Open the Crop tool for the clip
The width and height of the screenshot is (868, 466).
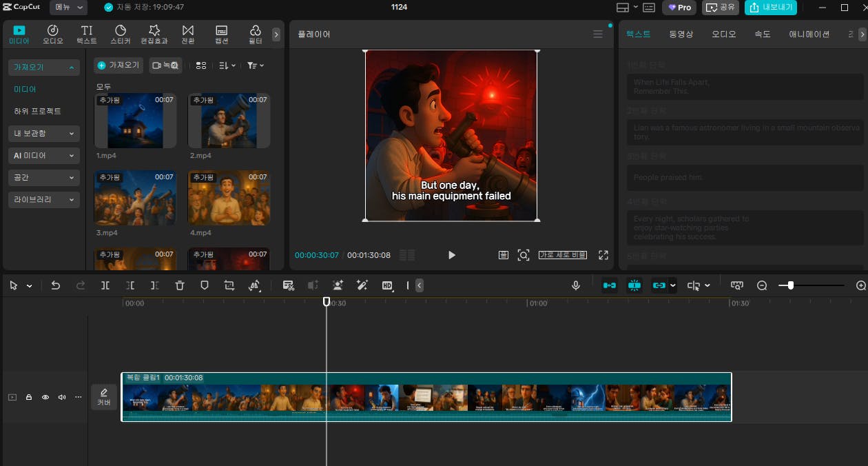tap(229, 285)
